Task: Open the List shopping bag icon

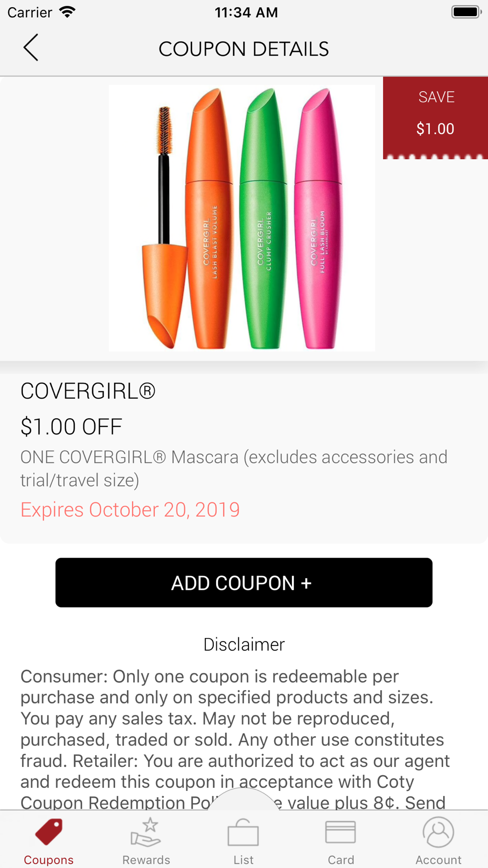Action: (x=243, y=832)
